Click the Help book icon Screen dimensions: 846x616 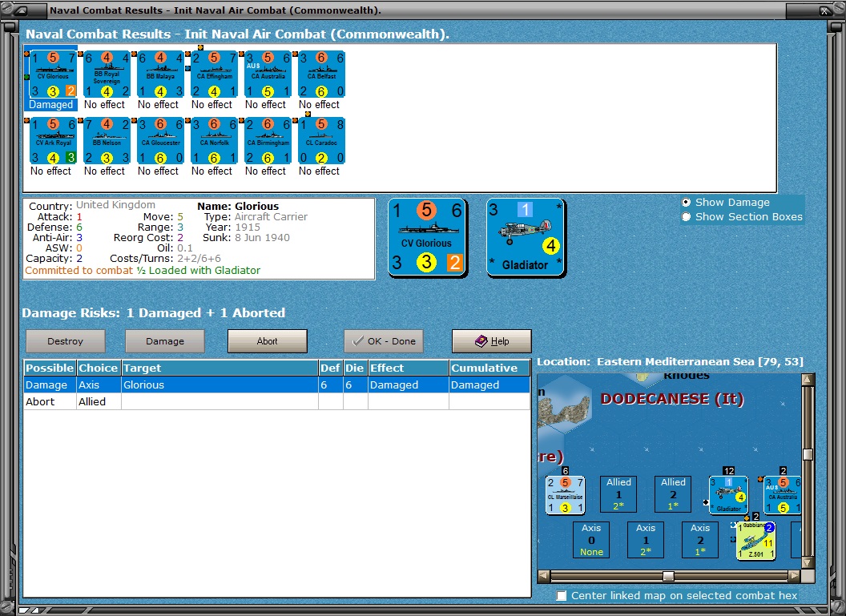click(x=481, y=341)
